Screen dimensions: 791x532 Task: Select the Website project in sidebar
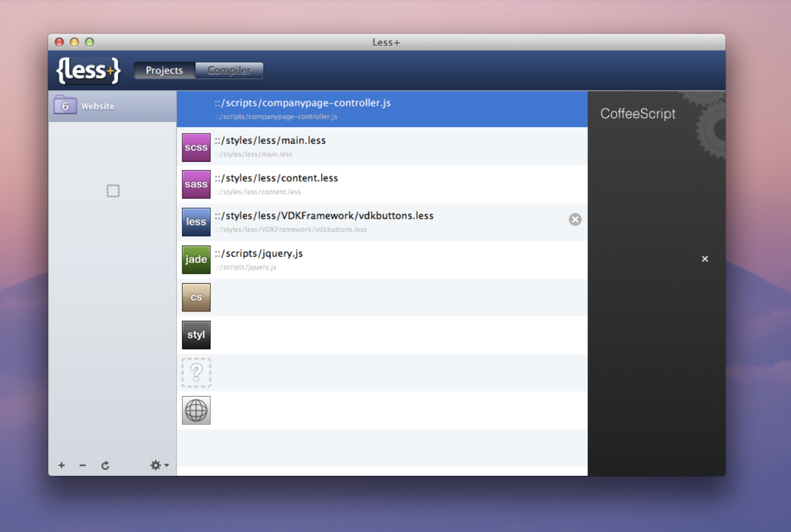(112, 106)
